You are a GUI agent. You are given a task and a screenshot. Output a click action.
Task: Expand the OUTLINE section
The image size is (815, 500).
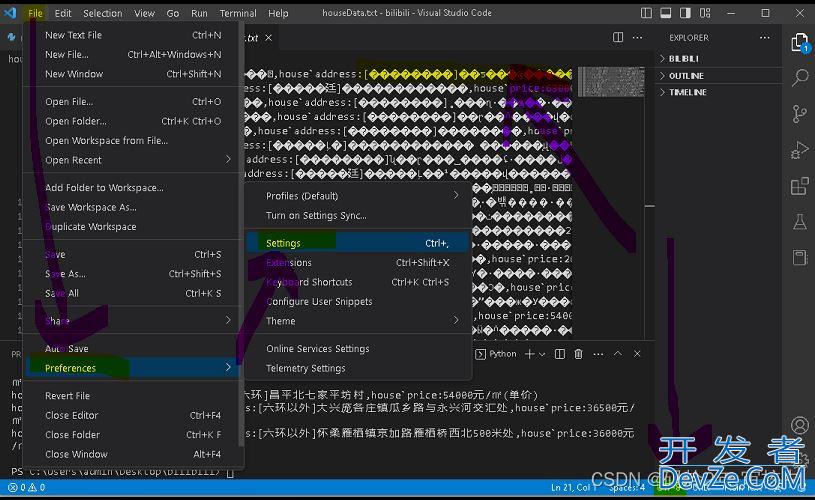point(718,76)
